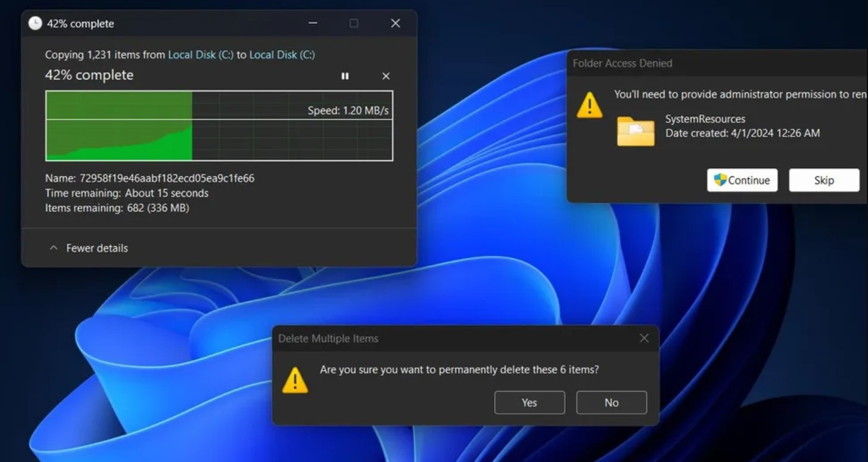Click the warning icon in Folder Access Denied

[x=589, y=105]
